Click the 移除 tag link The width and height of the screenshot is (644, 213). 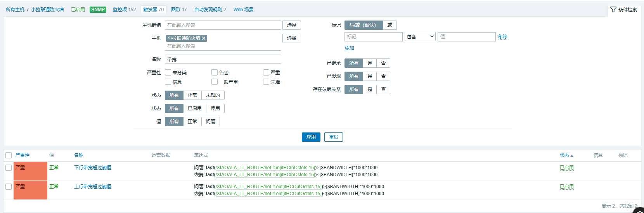coord(502,37)
